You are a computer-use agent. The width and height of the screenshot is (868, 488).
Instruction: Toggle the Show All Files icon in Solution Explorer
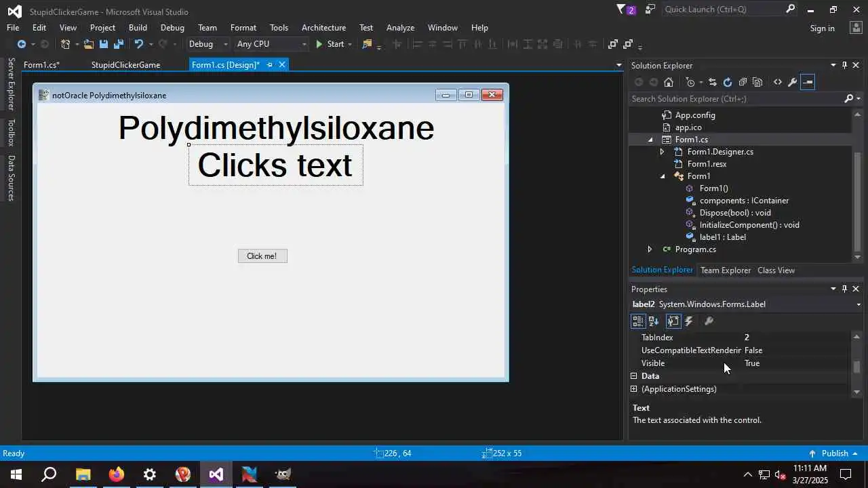point(757,82)
